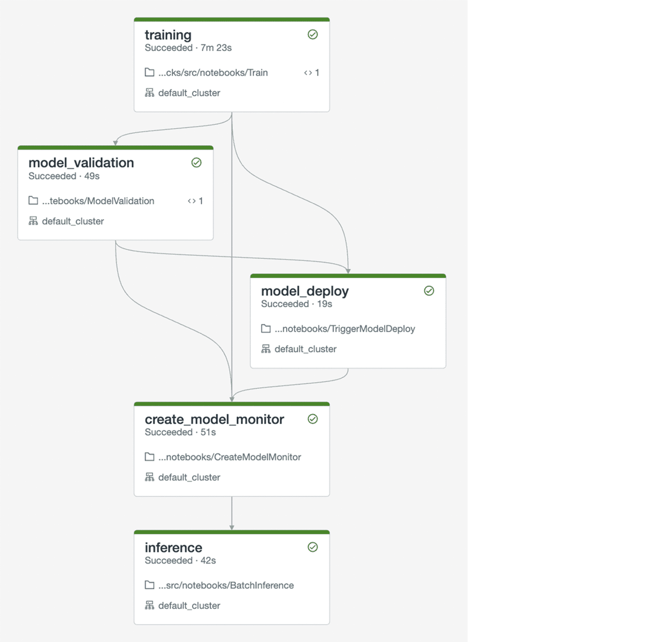Click the parameters code icon in model_validation
This screenshot has width=672, height=642.
192,201
